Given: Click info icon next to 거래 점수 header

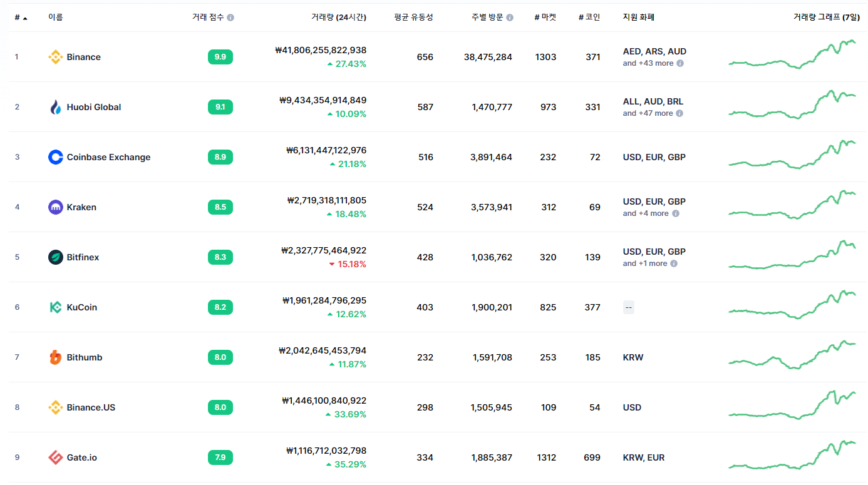Looking at the screenshot, I should pos(230,18).
